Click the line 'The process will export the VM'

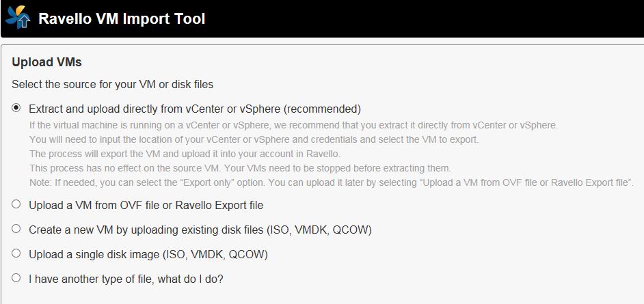point(185,154)
